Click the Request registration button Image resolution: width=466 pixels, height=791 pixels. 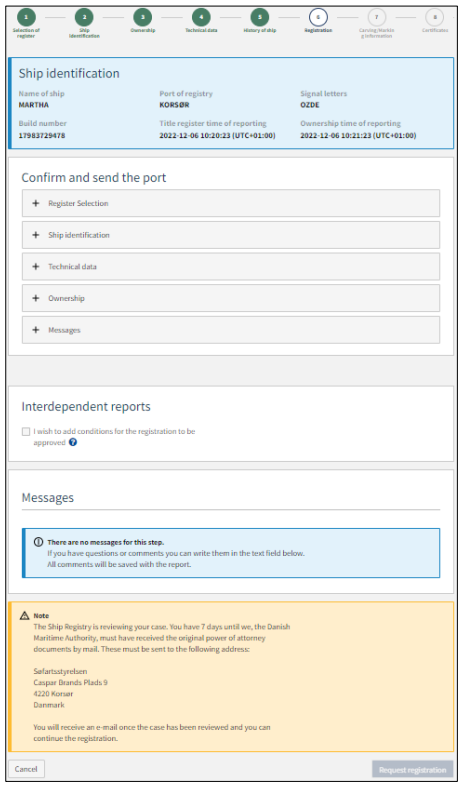tap(413, 770)
